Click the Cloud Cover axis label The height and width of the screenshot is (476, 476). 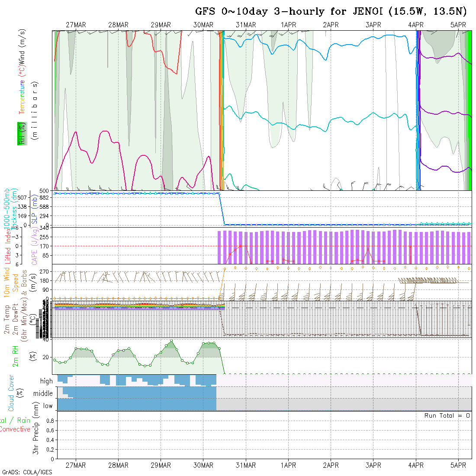tap(11, 393)
